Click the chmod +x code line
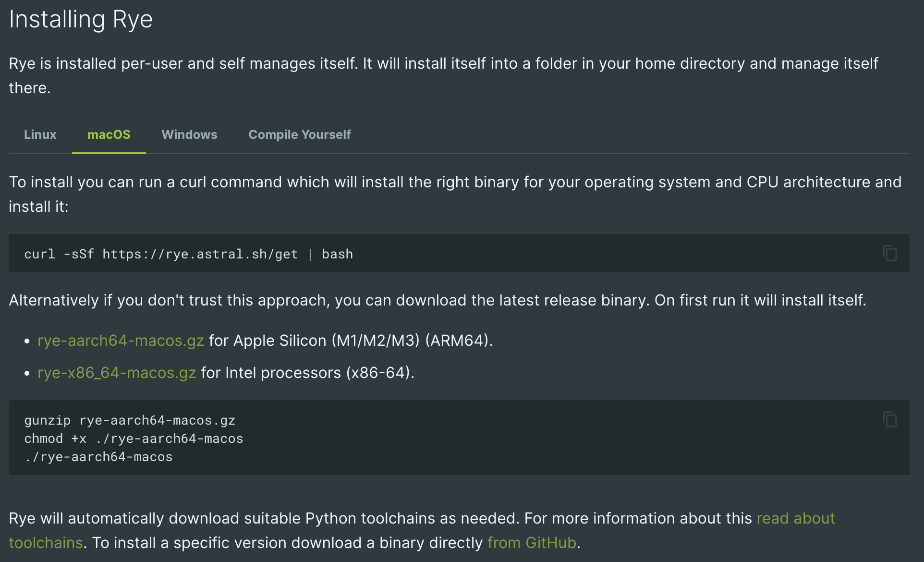 click(134, 439)
